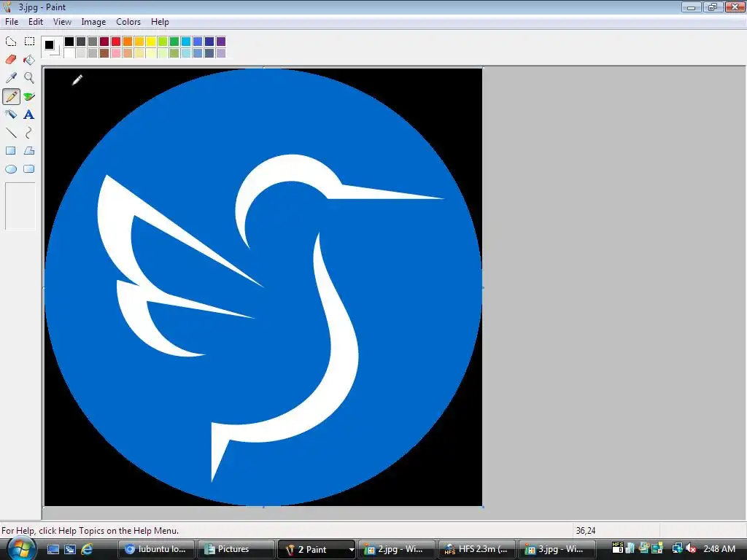747x560 pixels.
Task: Choose the Rounded Rectangle tool
Action: pos(29,169)
